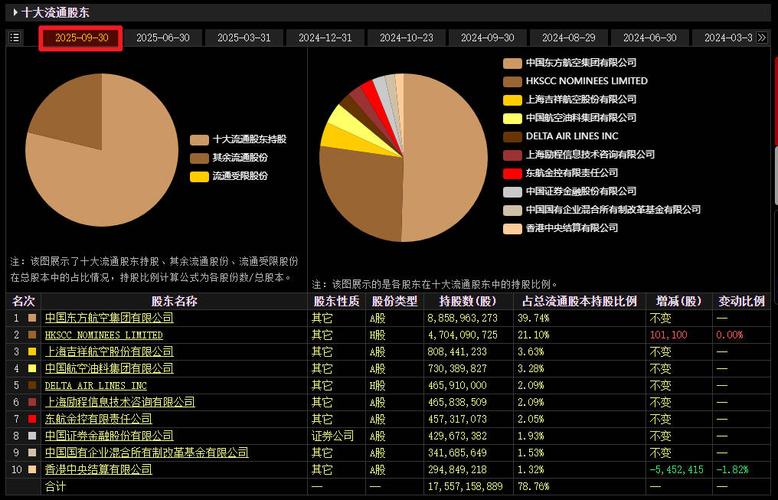Collapse the 十大流通股东 section triangle
The image size is (778, 500).
tap(15, 12)
